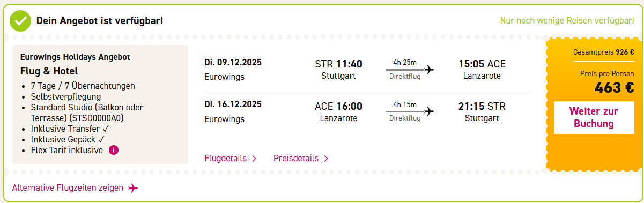Click the pink plane icon beside Alternative Flugzeiten
This screenshot has height=203, width=644.
tap(133, 188)
